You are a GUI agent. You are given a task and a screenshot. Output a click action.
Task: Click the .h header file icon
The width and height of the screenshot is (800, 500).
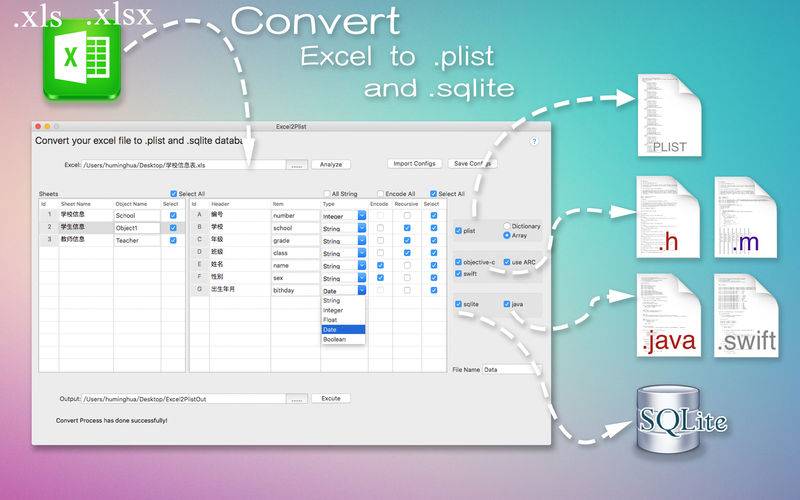(x=668, y=217)
